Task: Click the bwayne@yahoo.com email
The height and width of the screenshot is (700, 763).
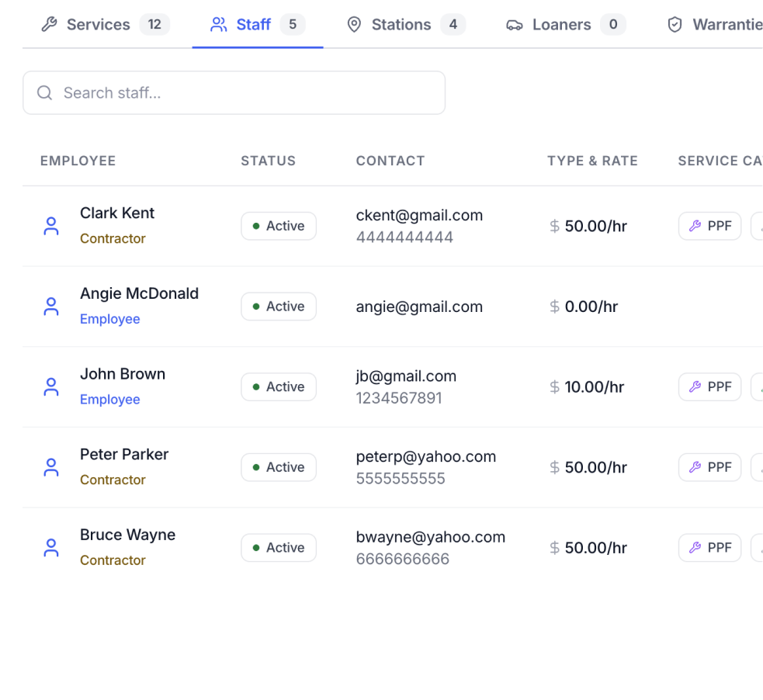Action: pyautogui.click(x=431, y=537)
